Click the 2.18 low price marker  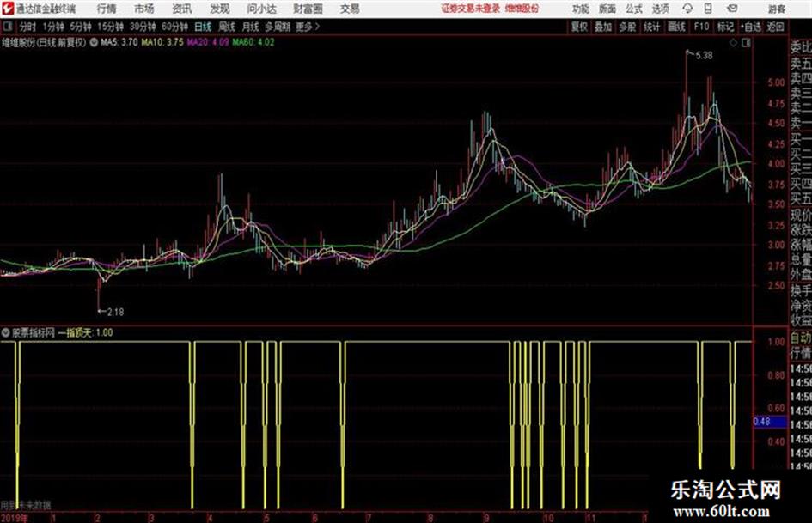[x=115, y=312]
